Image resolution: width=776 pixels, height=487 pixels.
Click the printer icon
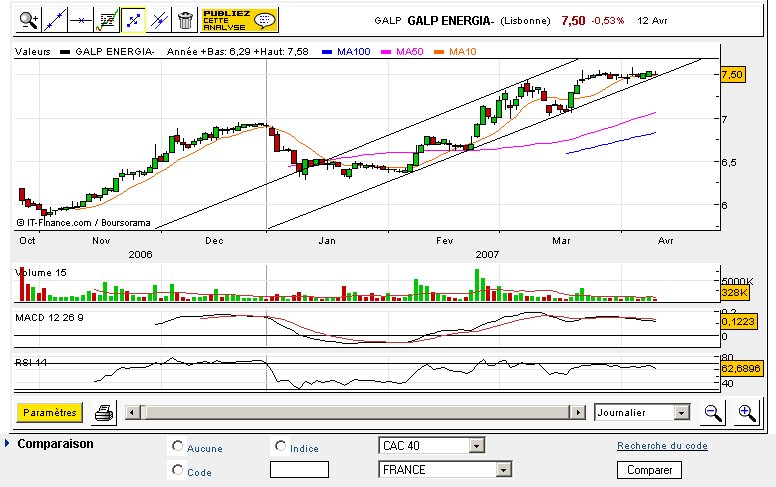[x=104, y=413]
